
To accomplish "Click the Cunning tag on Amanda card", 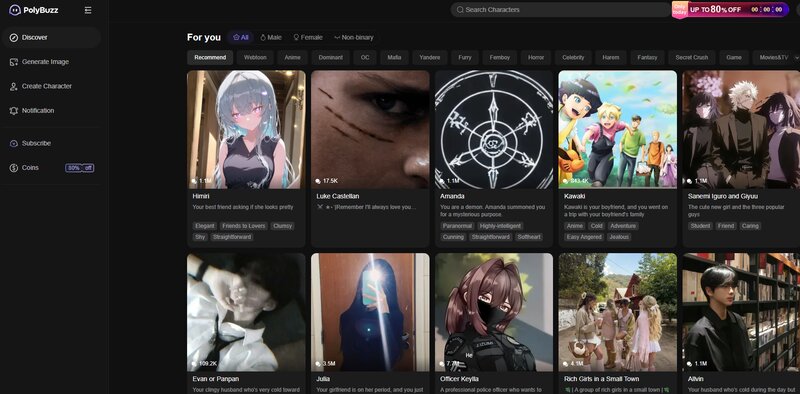I will click(453, 237).
